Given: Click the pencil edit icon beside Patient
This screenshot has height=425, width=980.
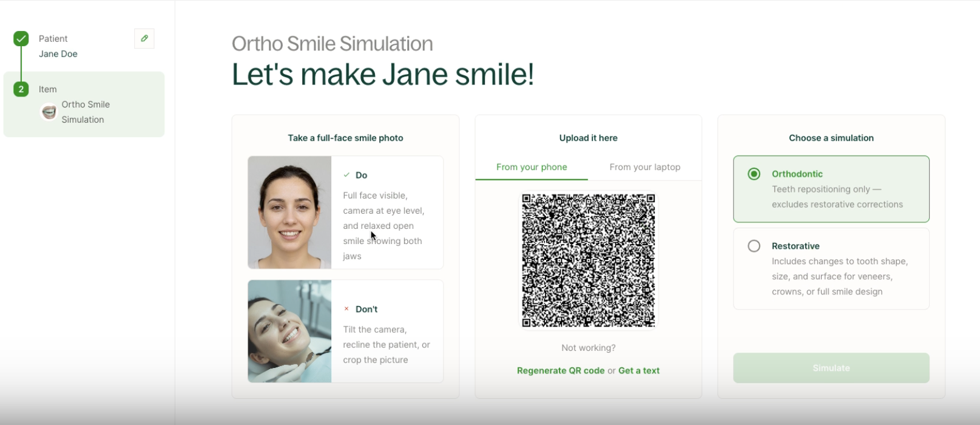Looking at the screenshot, I should (144, 39).
